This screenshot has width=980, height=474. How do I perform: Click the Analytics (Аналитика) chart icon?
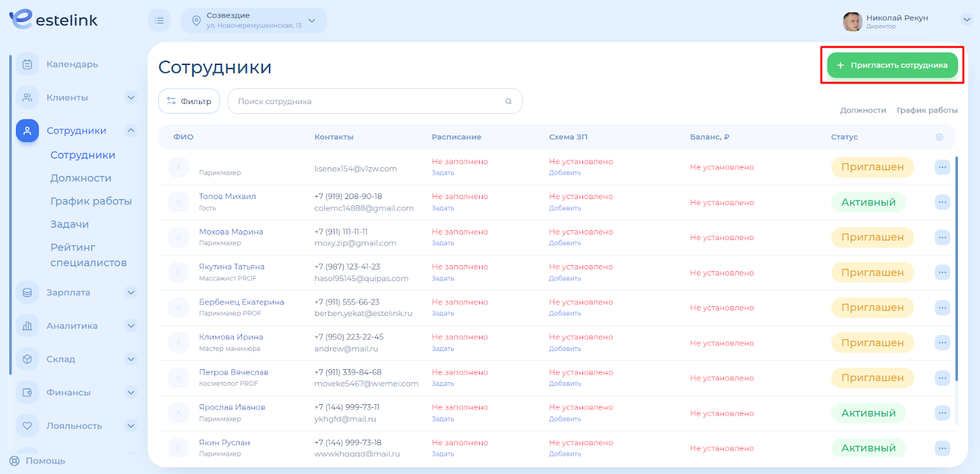point(27,326)
